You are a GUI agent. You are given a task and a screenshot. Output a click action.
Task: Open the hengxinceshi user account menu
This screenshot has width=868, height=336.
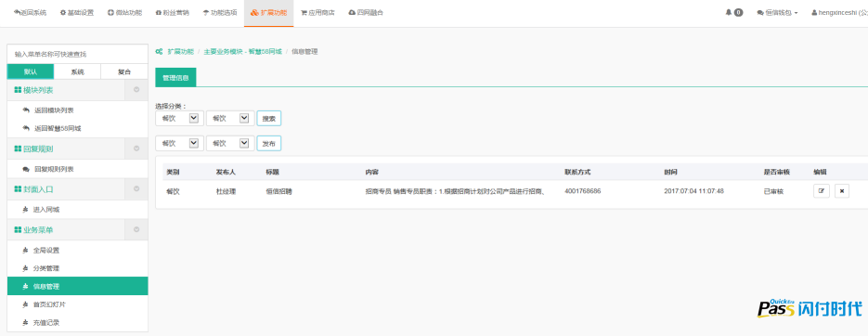pos(839,12)
